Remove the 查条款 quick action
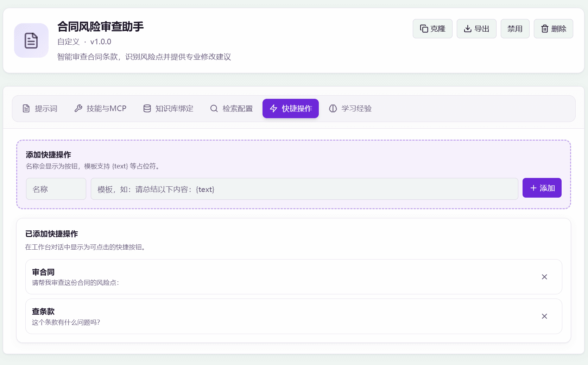Viewport: 588px width, 365px height. [x=544, y=316]
